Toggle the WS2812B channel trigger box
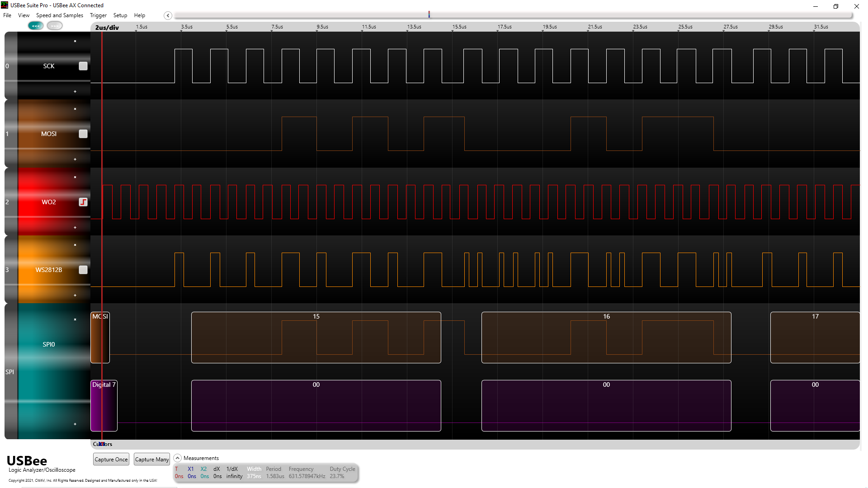Viewport: 868px width, 488px height. 83,270
